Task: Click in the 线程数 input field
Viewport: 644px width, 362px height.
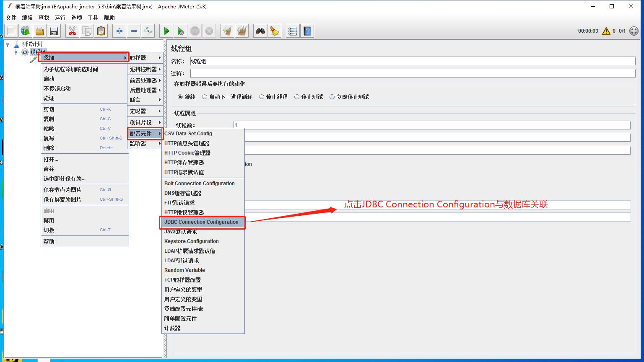Action: point(432,125)
